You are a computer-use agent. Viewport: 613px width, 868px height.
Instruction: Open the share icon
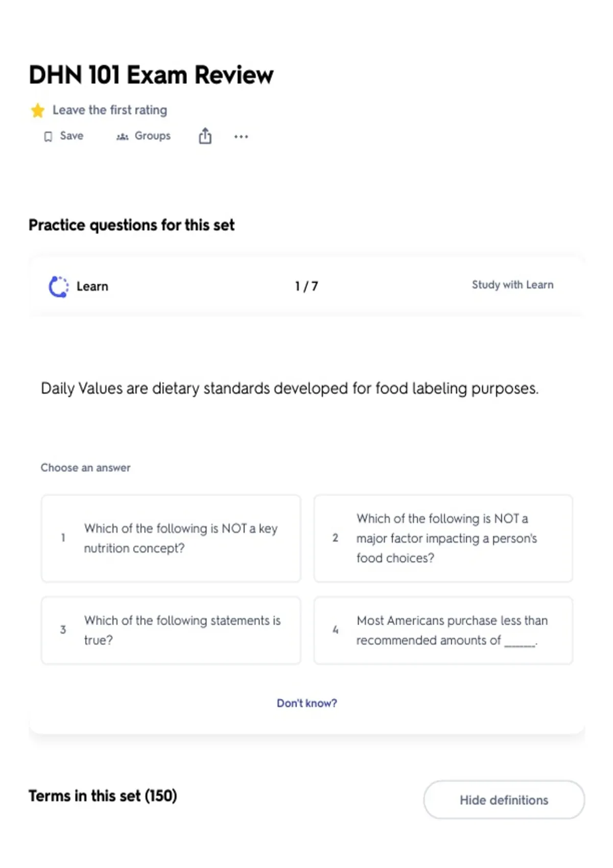pyautogui.click(x=205, y=136)
